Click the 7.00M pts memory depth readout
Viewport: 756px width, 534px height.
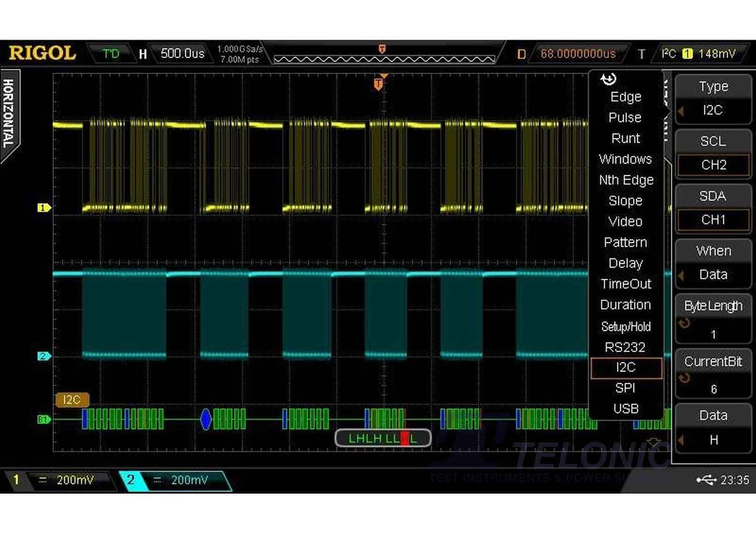tap(239, 59)
